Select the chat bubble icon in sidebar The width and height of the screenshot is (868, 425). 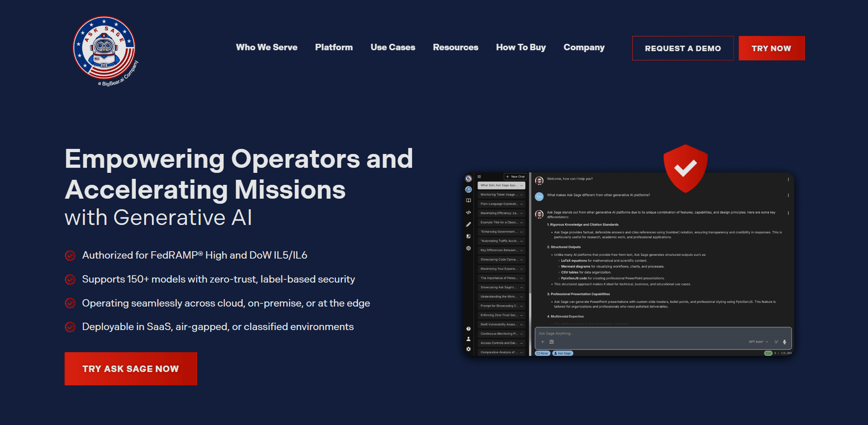[x=468, y=189]
